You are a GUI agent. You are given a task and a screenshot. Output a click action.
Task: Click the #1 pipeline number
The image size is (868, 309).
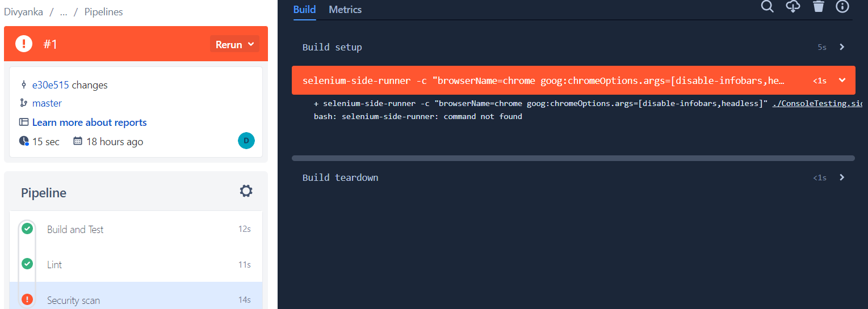pos(51,44)
